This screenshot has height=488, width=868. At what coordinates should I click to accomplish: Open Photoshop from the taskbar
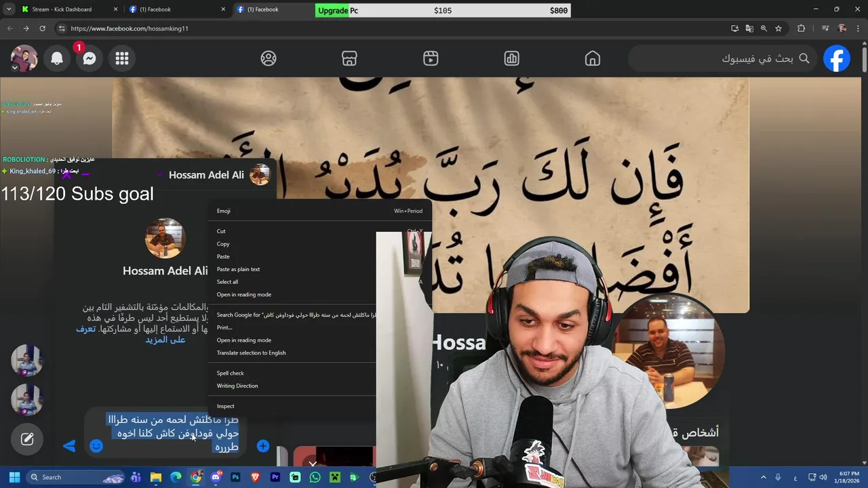point(235,477)
